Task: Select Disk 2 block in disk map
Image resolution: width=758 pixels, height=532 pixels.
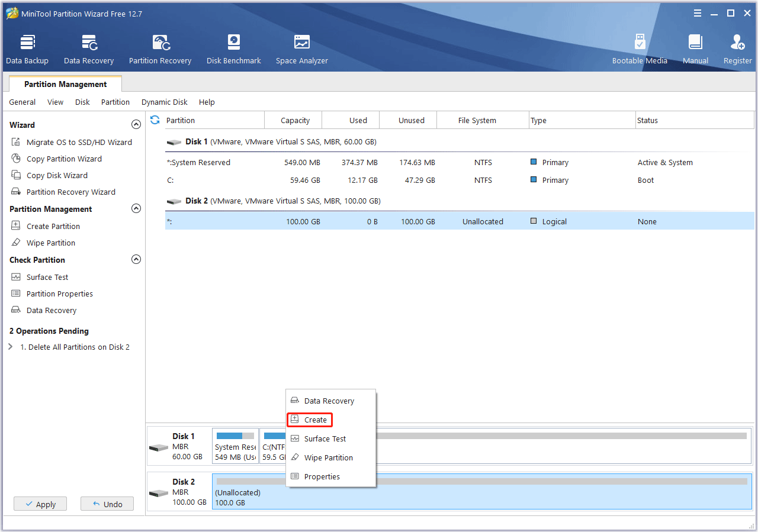Action: [179, 492]
